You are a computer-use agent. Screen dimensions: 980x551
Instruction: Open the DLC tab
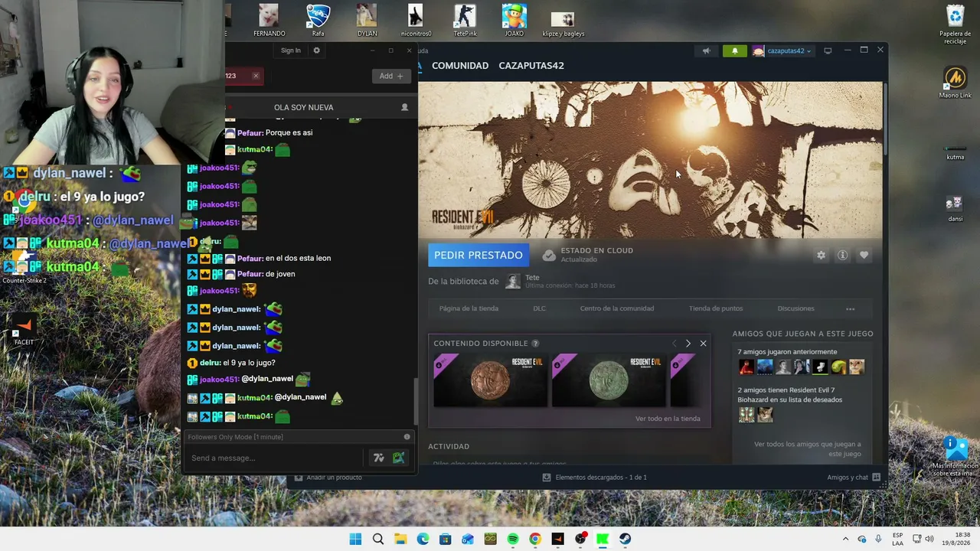click(539, 308)
